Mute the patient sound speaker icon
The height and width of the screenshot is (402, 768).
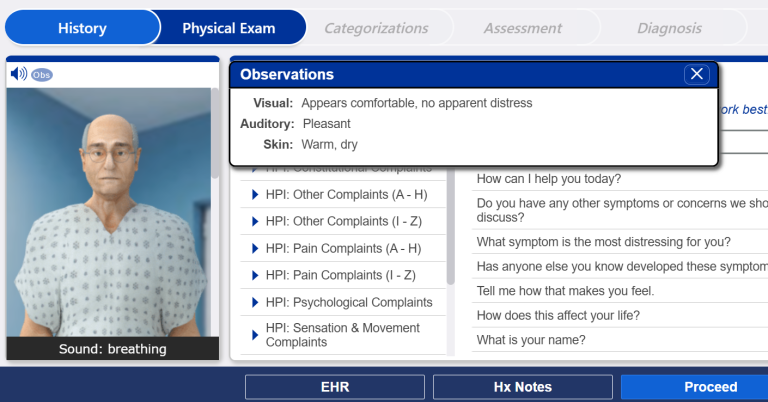coord(19,74)
